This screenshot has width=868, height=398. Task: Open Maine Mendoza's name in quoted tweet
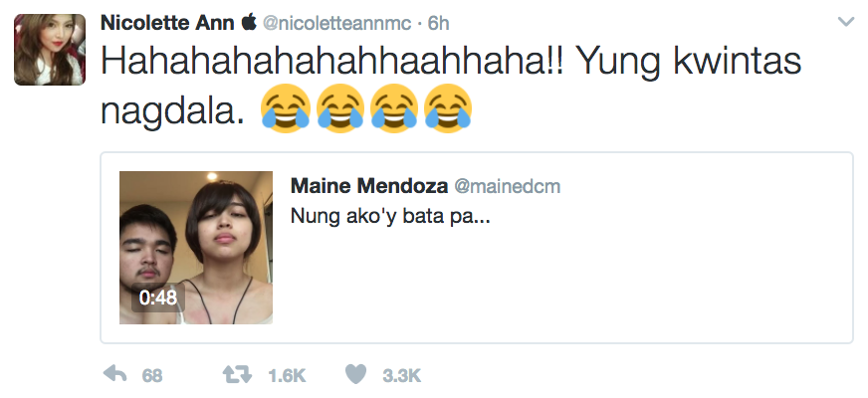point(368,186)
